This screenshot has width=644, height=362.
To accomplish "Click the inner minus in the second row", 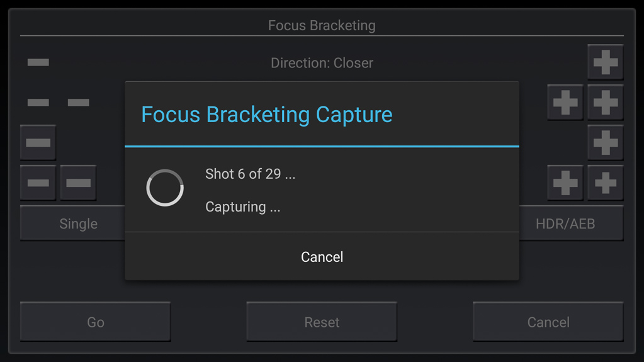I will tap(79, 103).
